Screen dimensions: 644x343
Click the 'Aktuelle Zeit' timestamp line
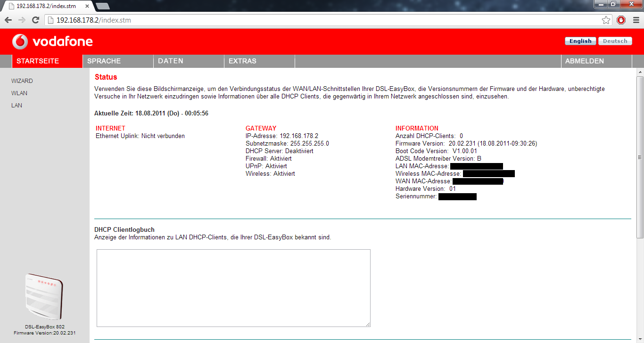click(151, 114)
